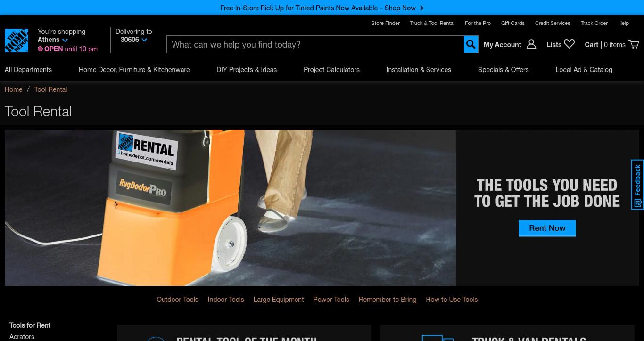This screenshot has height=341, width=644.
Task: Click the search magnifier button
Action: tap(471, 44)
